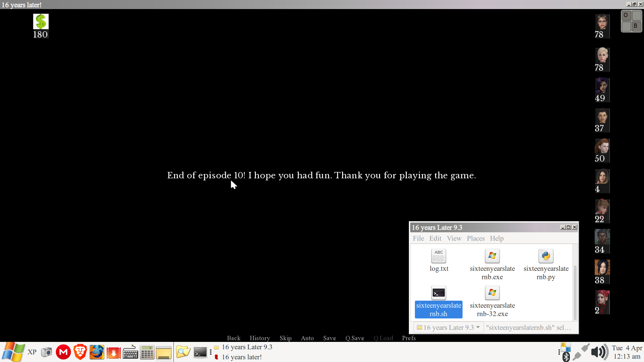Open the Brave browser from the taskbar
This screenshot has width=644, height=362.
point(80,352)
